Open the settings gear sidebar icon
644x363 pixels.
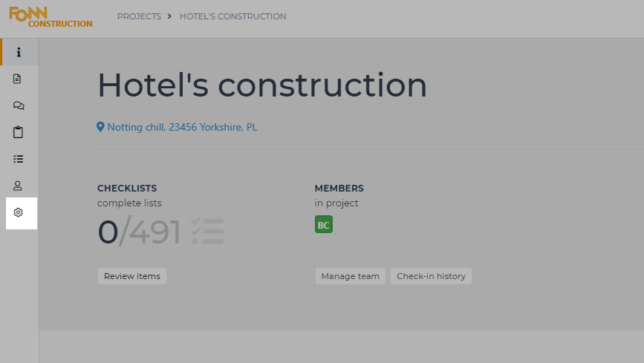[19, 212]
